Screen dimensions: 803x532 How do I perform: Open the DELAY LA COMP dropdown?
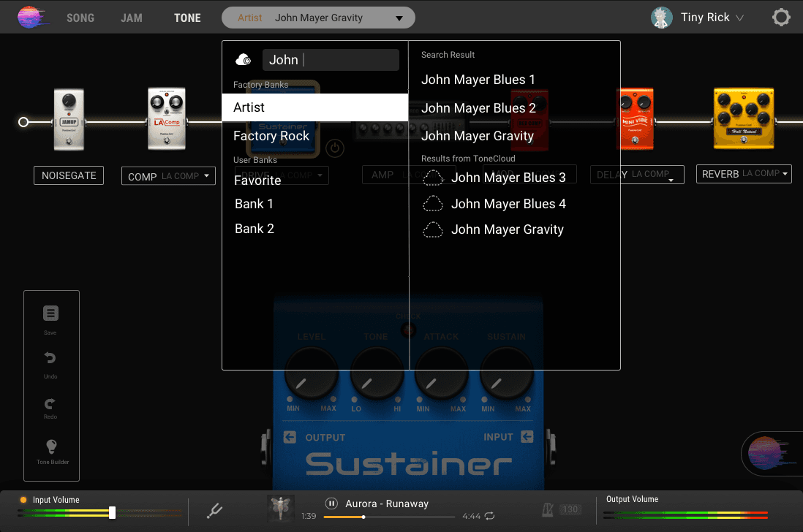pos(636,175)
